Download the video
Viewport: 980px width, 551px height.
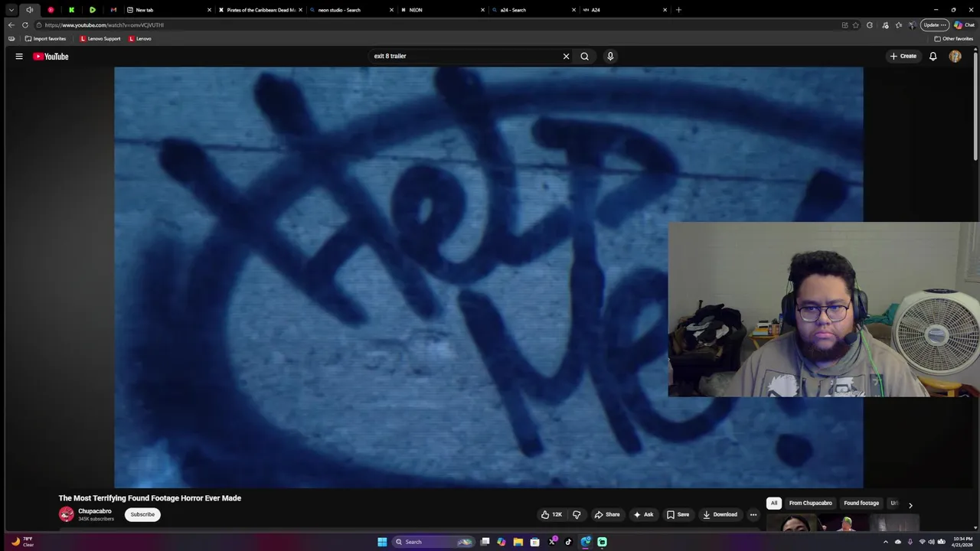pyautogui.click(x=720, y=514)
